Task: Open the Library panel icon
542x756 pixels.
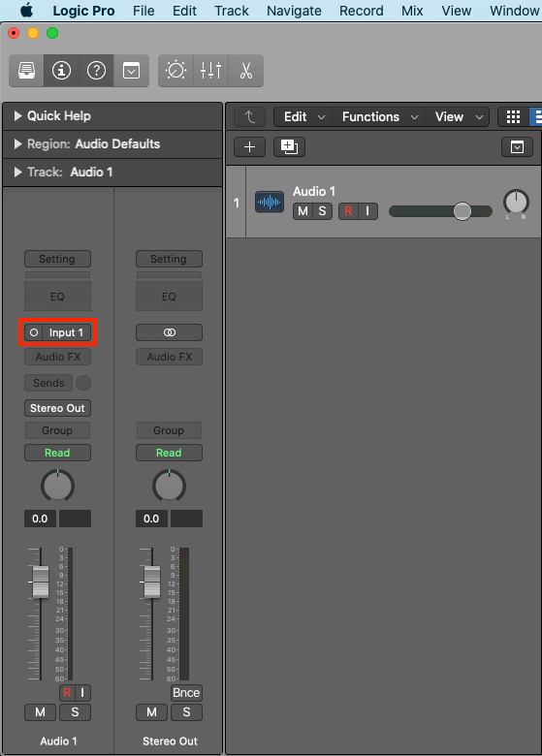Action: click(x=26, y=71)
